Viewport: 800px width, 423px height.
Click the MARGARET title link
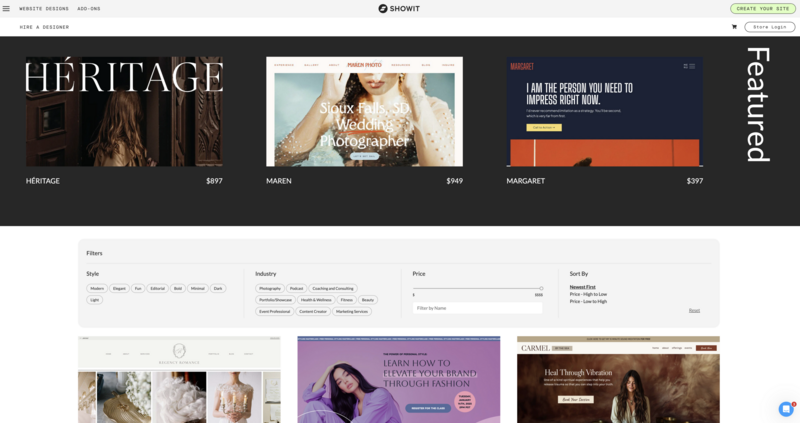tap(526, 181)
